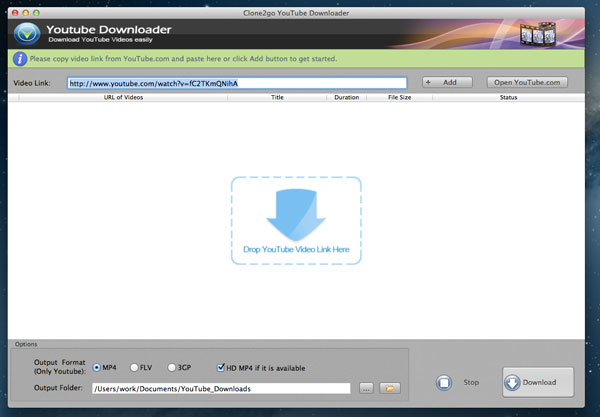This screenshot has width=600, height=417.
Task: Click the blue info icon
Action: coord(20,59)
